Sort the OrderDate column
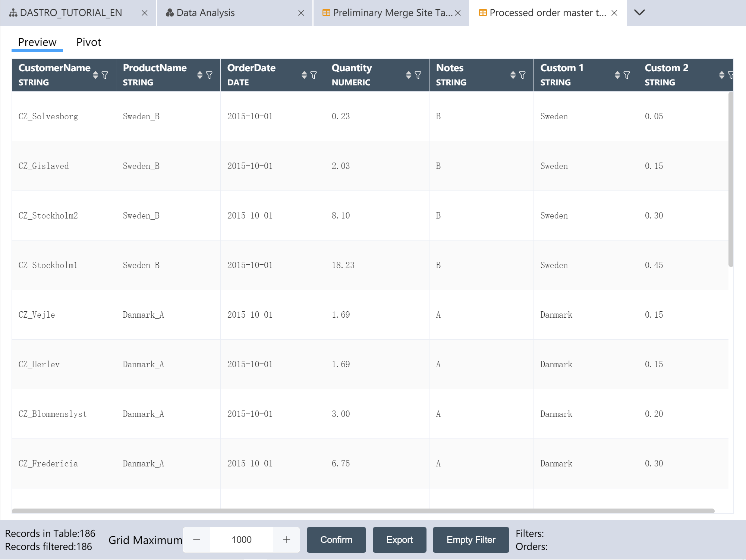The height and width of the screenshot is (560, 746). (304, 75)
